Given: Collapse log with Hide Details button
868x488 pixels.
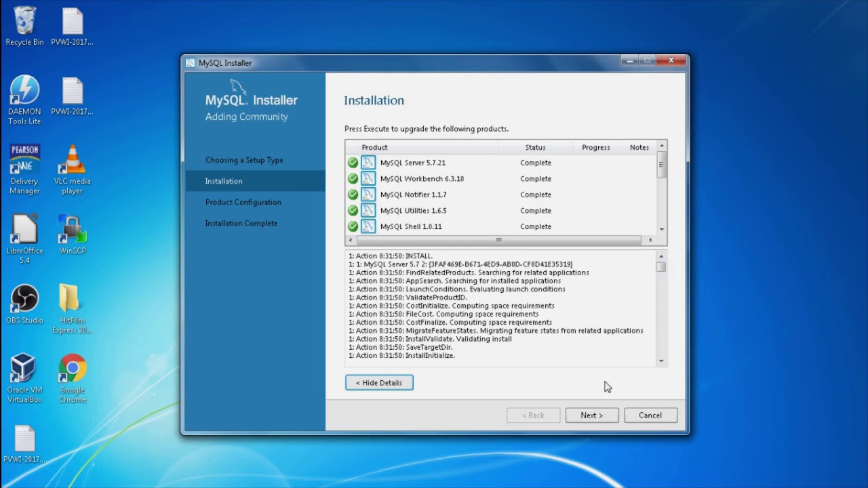Looking at the screenshot, I should pyautogui.click(x=379, y=383).
